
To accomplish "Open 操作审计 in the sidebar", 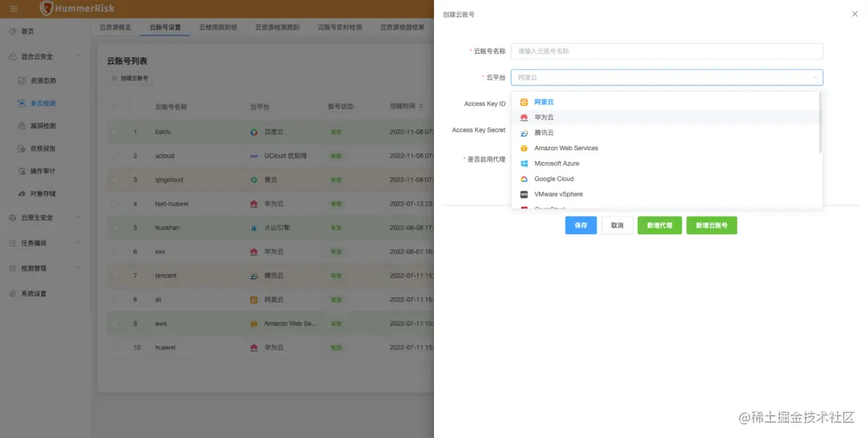I will tap(45, 171).
